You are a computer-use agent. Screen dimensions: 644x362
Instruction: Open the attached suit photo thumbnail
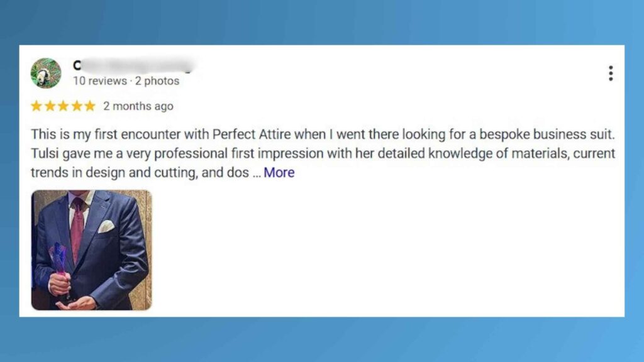[x=91, y=250]
